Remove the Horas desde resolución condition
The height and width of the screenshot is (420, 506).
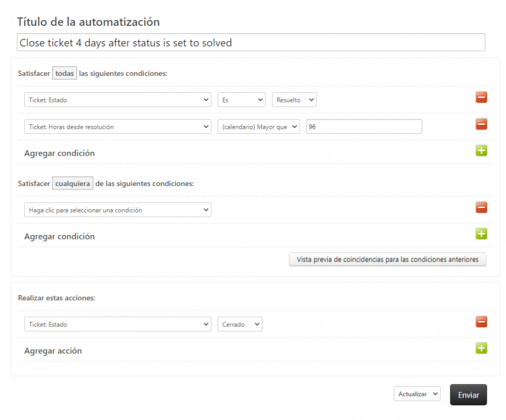click(x=481, y=125)
